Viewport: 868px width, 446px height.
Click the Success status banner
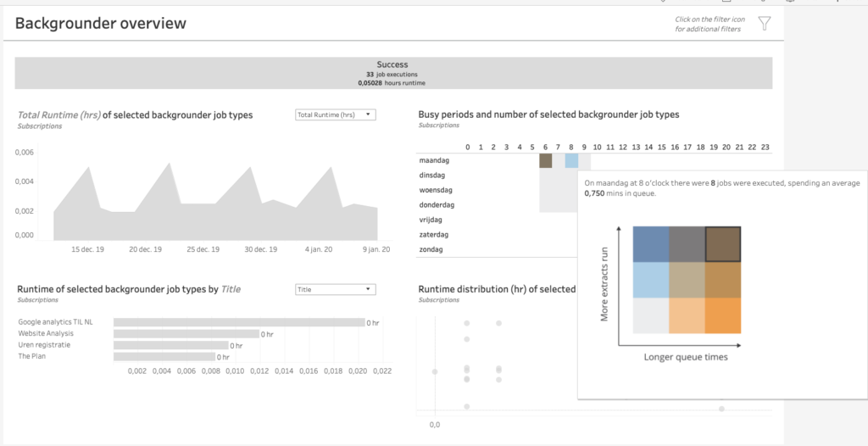[x=392, y=73]
